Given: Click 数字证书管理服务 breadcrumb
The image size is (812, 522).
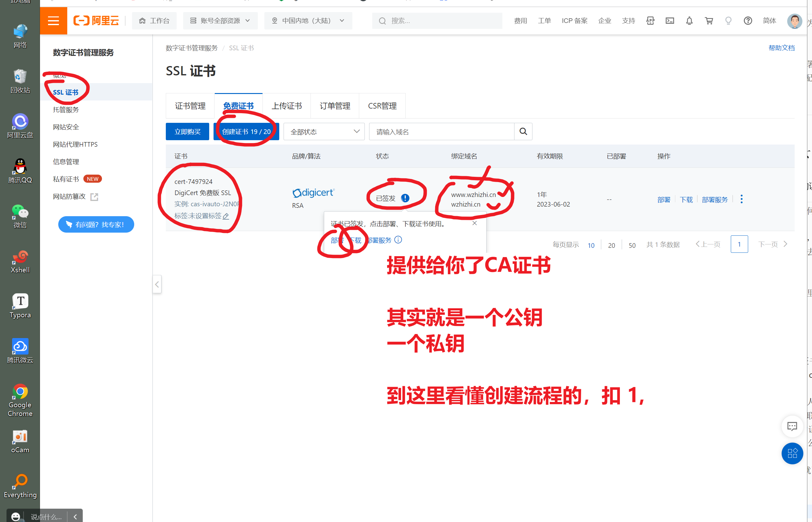Looking at the screenshot, I should pos(191,48).
